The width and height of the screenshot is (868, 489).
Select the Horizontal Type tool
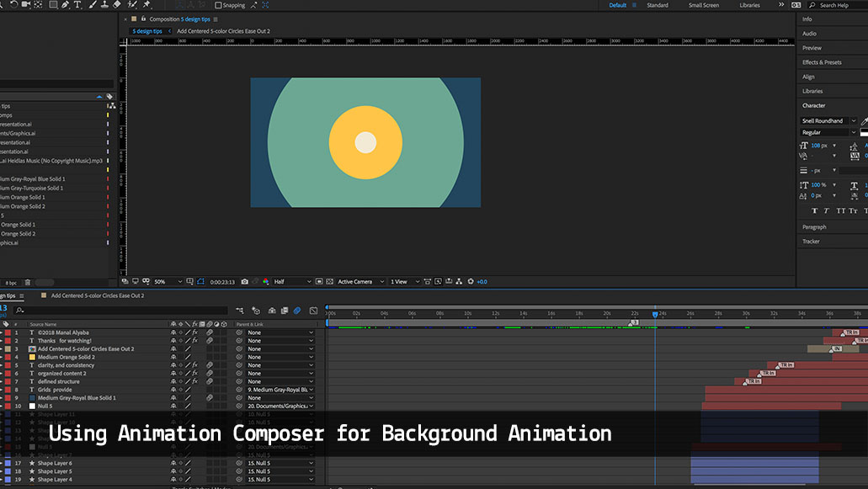tap(78, 5)
